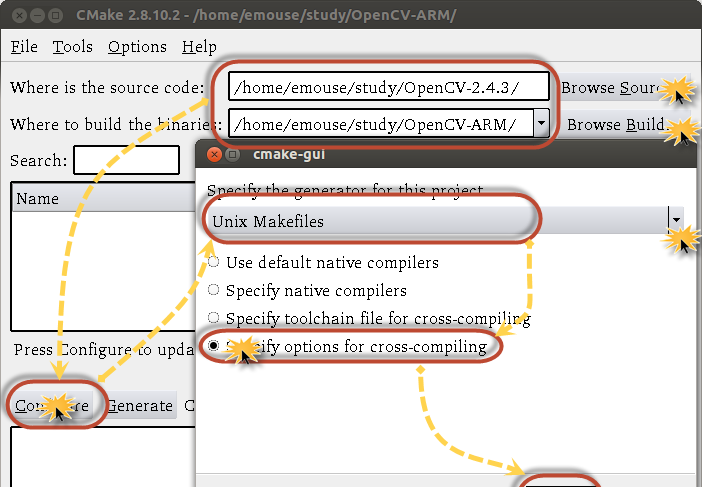Click the generator dropdown arrow
The width and height of the screenshot is (702, 487).
(676, 220)
